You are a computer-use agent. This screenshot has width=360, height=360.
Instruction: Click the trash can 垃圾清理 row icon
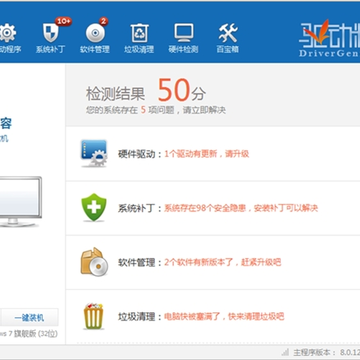[x=94, y=316]
